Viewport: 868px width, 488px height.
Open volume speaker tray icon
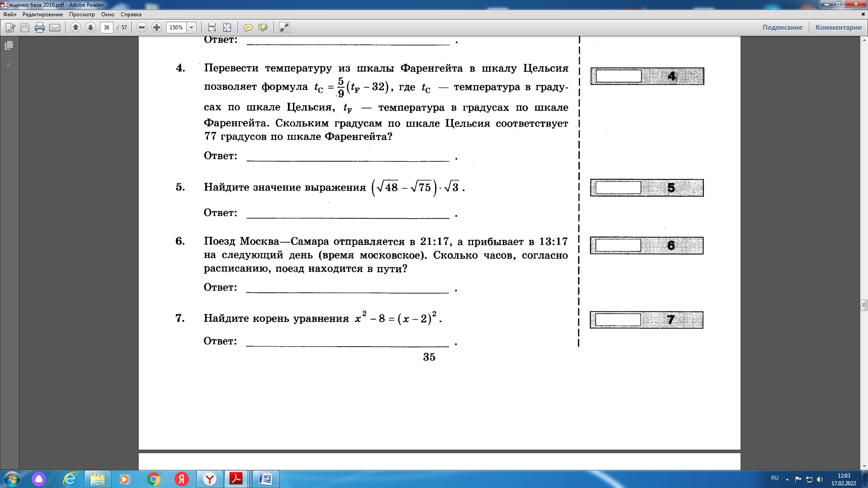[x=820, y=479]
